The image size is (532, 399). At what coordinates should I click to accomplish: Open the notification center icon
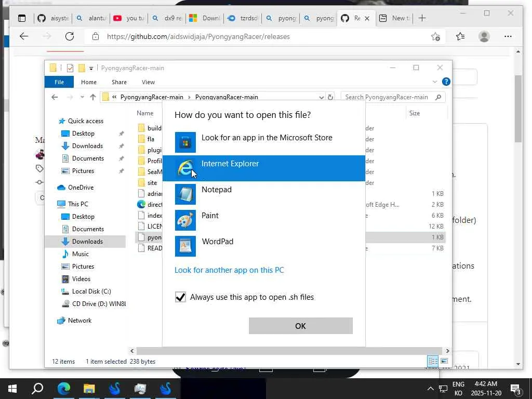516,389
